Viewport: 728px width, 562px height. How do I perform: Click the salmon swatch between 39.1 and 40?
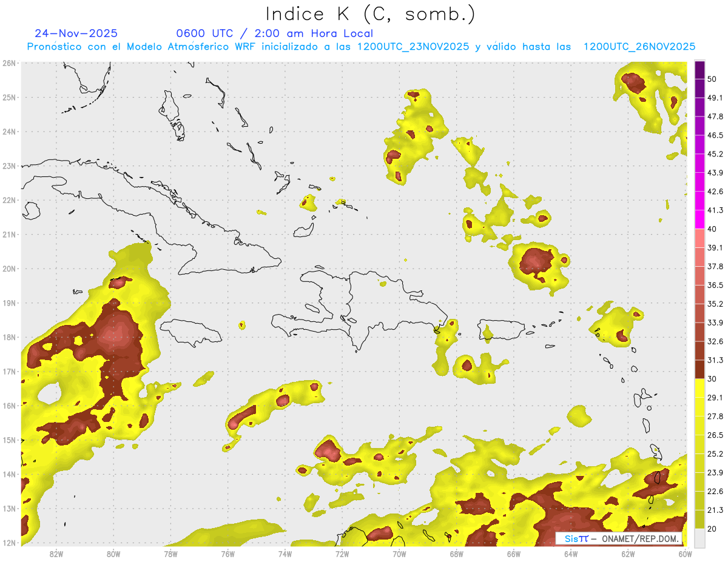pyautogui.click(x=699, y=238)
